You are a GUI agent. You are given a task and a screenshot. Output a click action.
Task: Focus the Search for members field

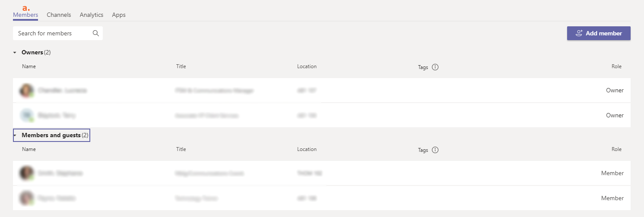pos(52,33)
